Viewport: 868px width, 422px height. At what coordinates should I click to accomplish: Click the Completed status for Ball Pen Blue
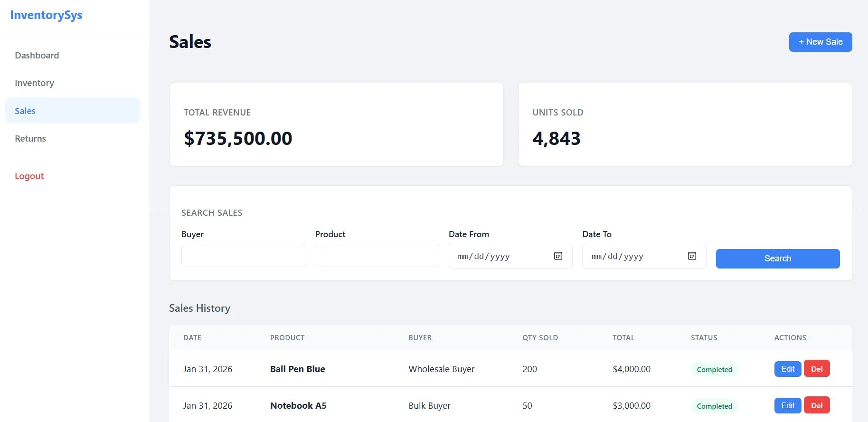pos(714,369)
